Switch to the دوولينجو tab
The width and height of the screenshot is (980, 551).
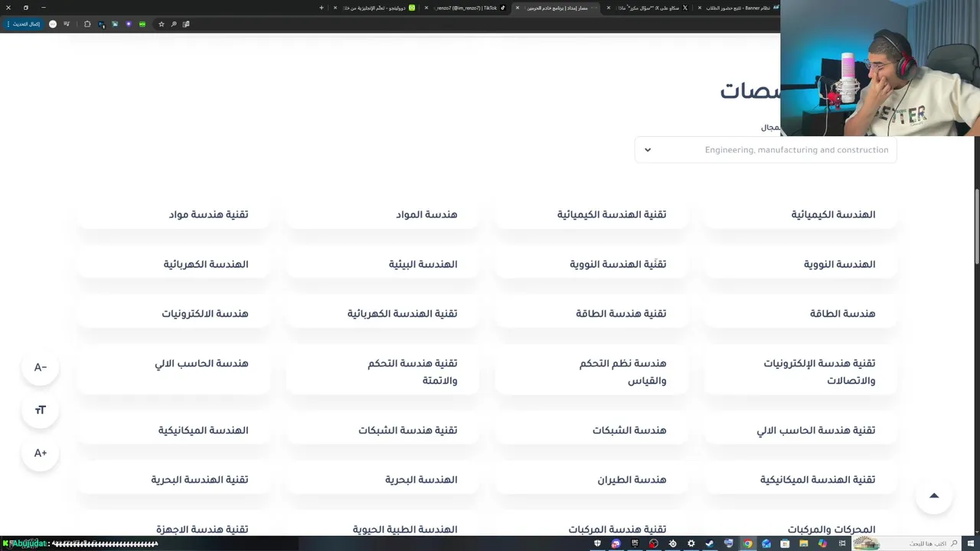pyautogui.click(x=375, y=8)
